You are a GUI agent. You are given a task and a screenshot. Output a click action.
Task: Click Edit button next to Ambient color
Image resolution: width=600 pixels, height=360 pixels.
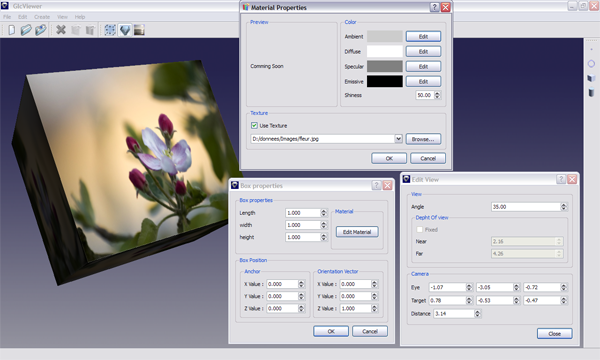tap(423, 36)
